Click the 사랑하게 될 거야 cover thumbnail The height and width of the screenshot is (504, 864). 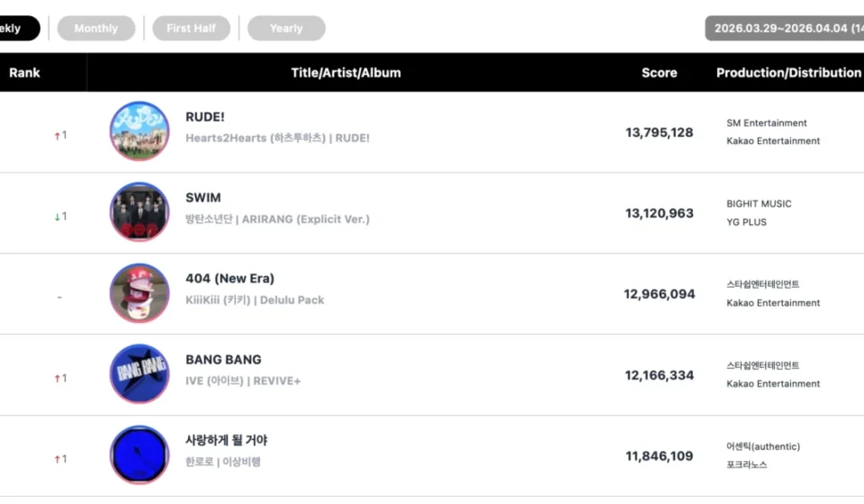[x=139, y=455]
